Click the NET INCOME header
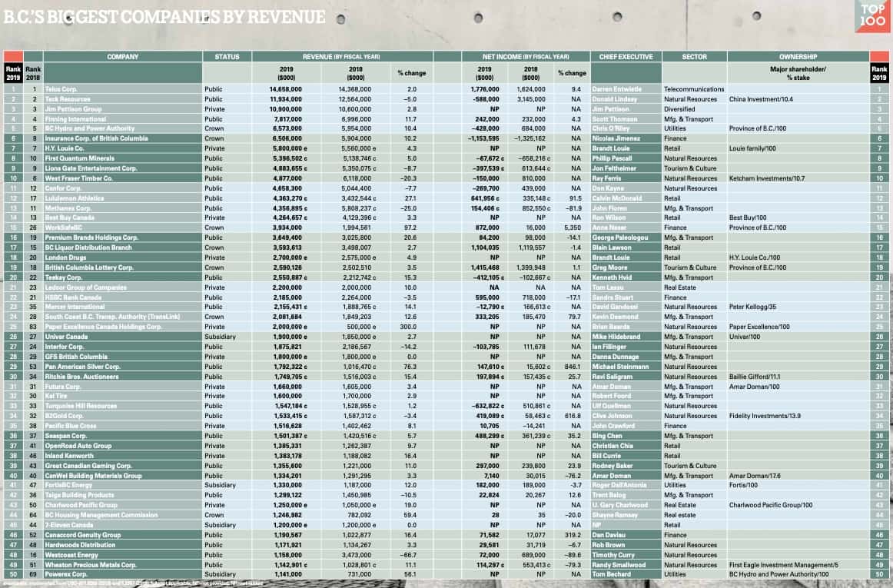 pos(526,56)
